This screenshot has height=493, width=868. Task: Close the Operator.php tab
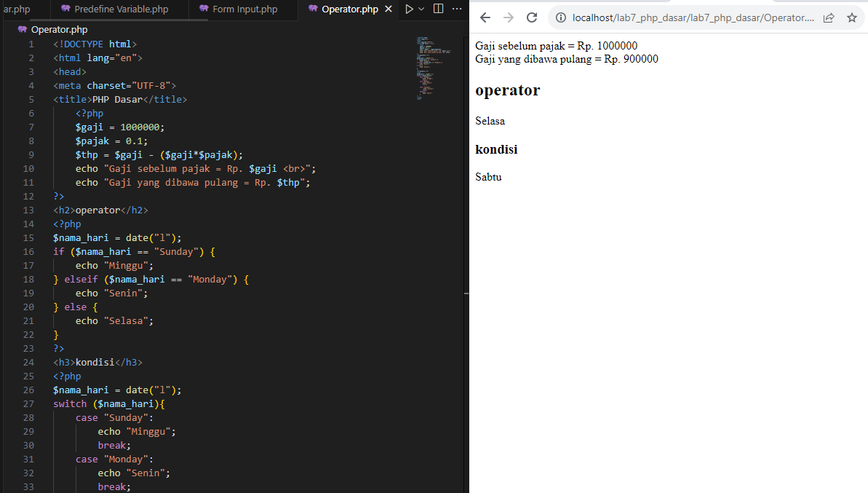pyautogui.click(x=388, y=10)
